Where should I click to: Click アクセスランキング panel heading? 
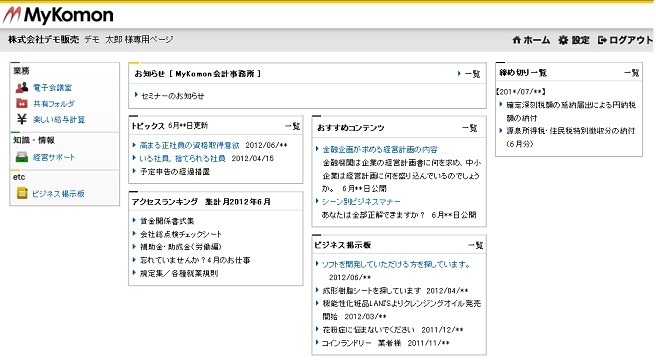click(164, 202)
